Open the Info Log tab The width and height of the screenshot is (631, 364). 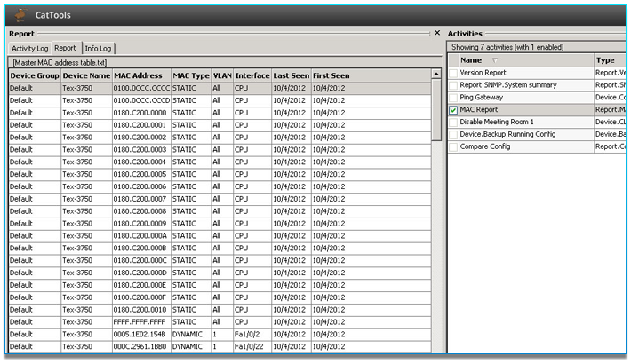point(99,48)
